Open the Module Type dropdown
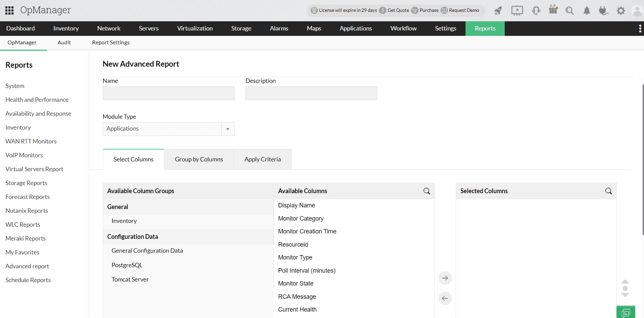Viewport: 644px width, 318px height. [228, 129]
